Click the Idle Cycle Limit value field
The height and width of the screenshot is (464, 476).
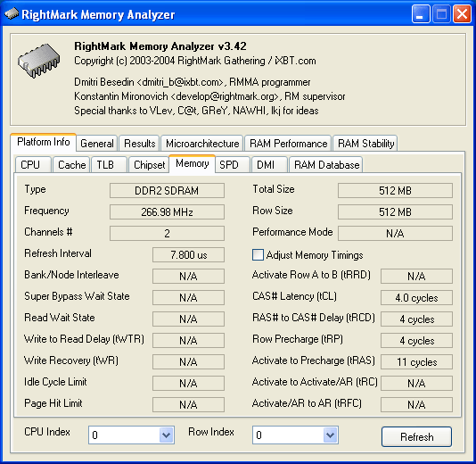(188, 383)
